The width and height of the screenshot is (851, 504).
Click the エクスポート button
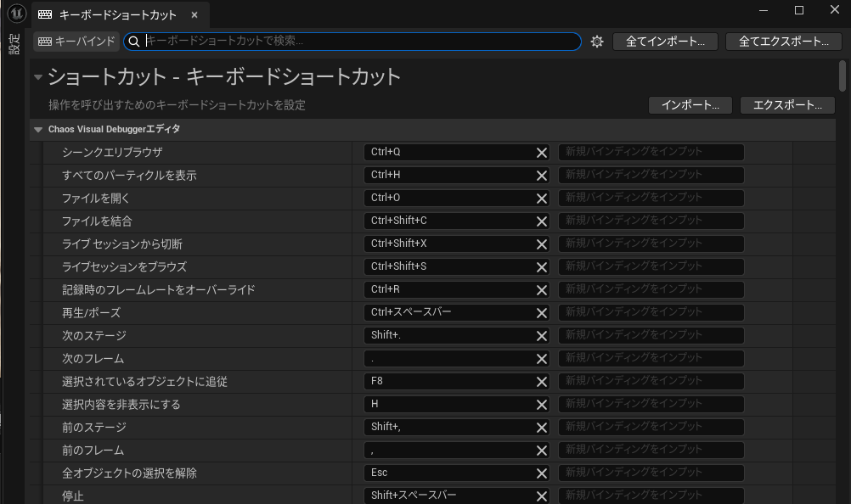[x=787, y=105]
